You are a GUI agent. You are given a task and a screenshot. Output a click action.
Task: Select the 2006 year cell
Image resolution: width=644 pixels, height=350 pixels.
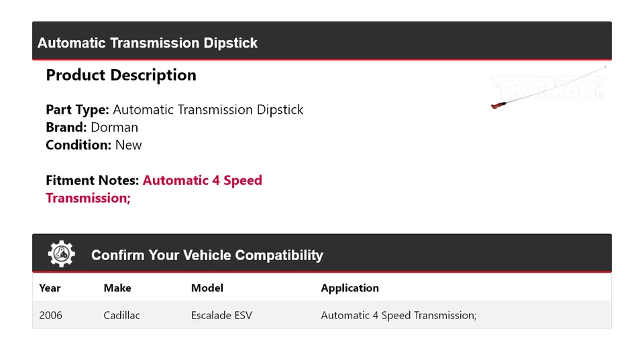50,315
